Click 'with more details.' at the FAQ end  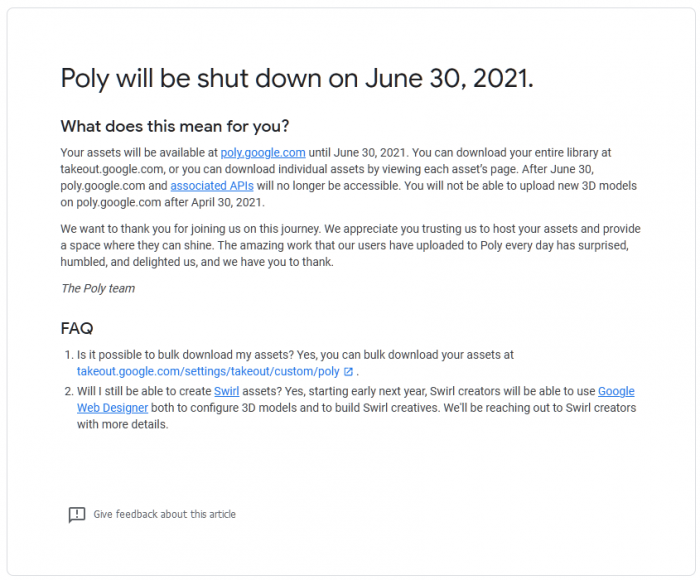123,424
